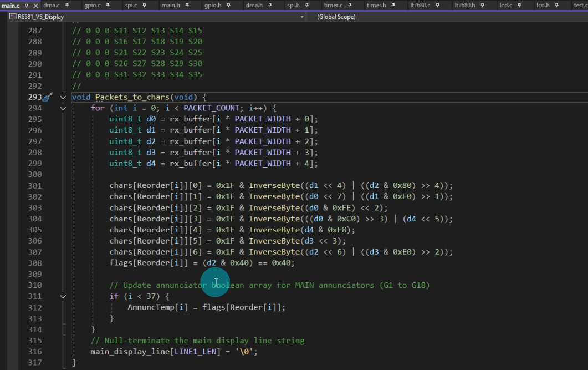Switch to the main.h tab
The image size is (588, 370).
pos(170,5)
